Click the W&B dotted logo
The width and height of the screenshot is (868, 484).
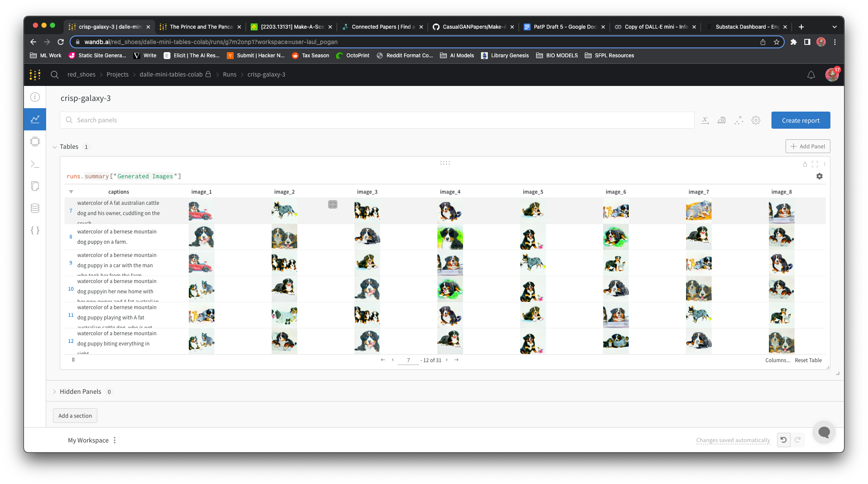point(35,74)
